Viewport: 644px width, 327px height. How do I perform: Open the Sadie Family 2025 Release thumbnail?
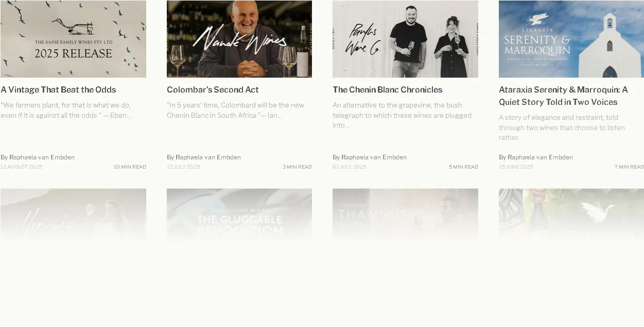point(73,39)
